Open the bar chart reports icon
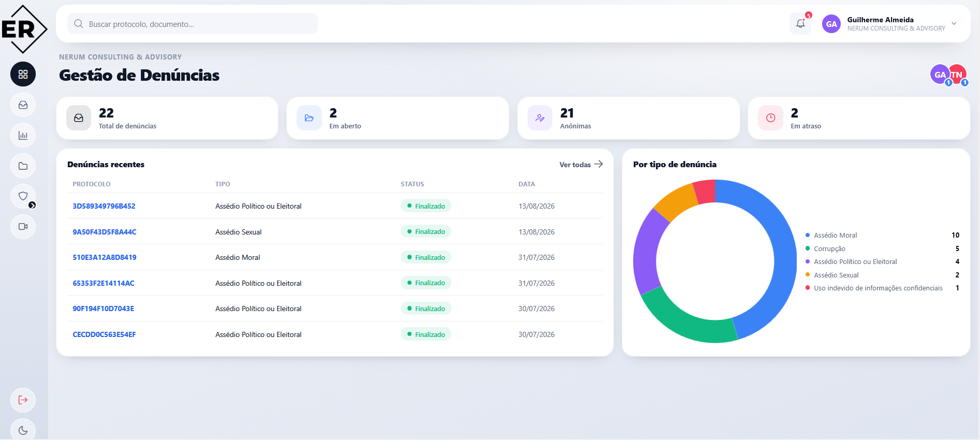Viewport: 980px width, 440px height. (x=23, y=136)
